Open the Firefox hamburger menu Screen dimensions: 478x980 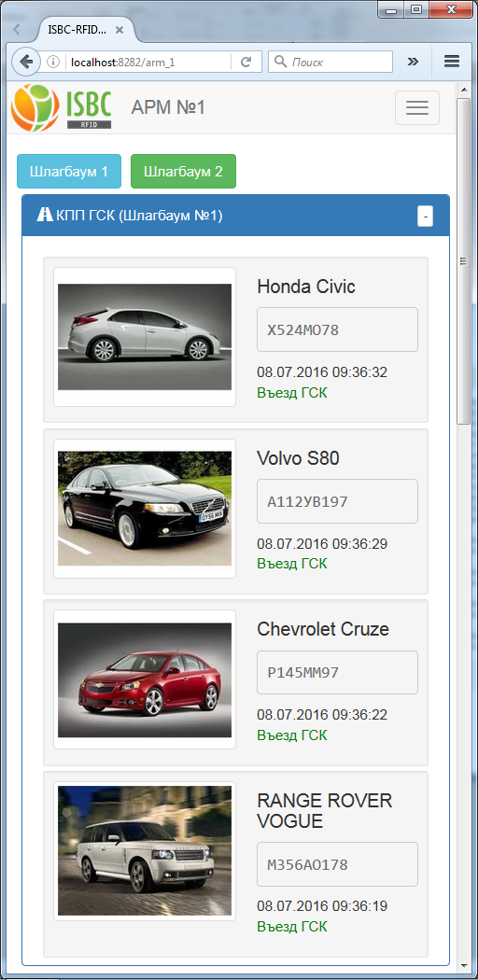click(x=451, y=62)
